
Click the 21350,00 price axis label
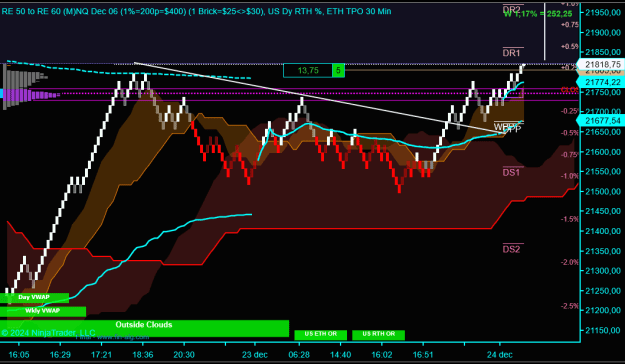(603, 251)
